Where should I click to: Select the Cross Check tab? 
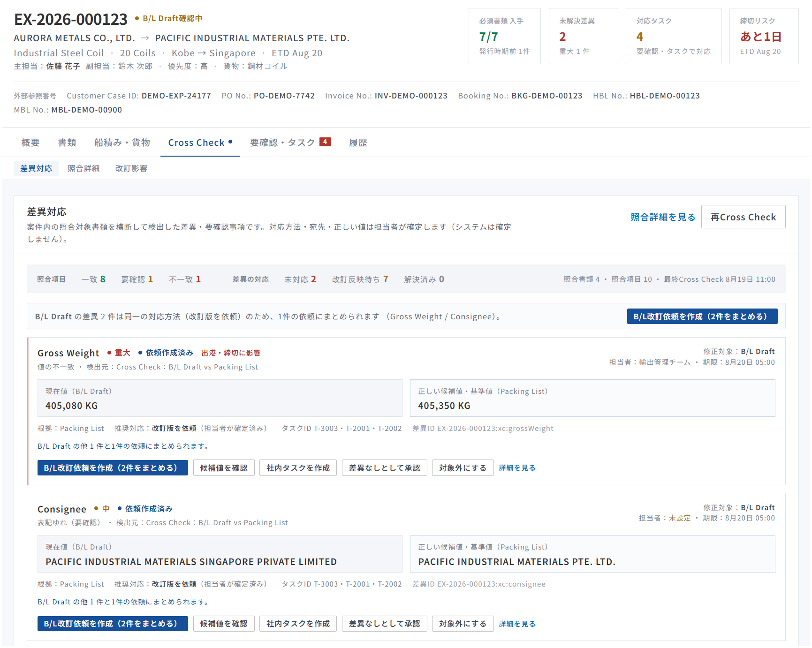pyautogui.click(x=200, y=143)
